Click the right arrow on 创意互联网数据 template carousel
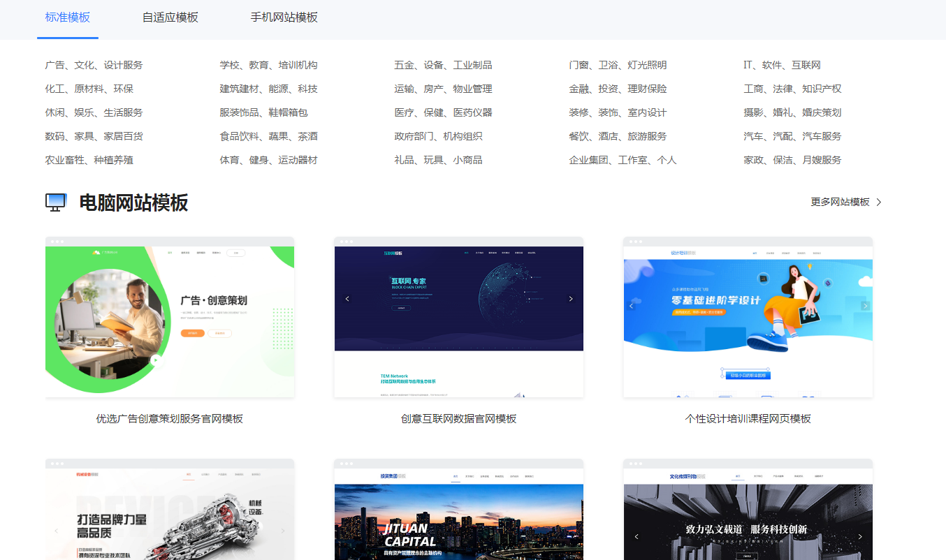The height and width of the screenshot is (560, 946). pos(570,297)
